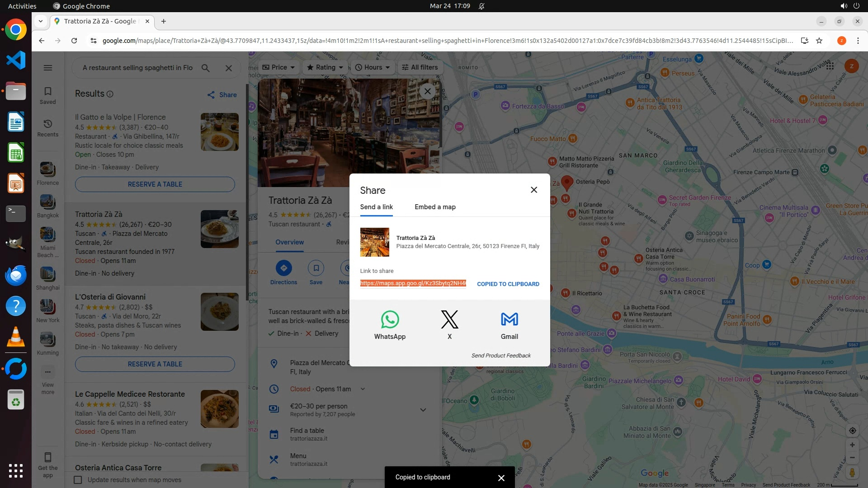This screenshot has height=488, width=868.
Task: Click the map zoom in button
Action: (852, 445)
